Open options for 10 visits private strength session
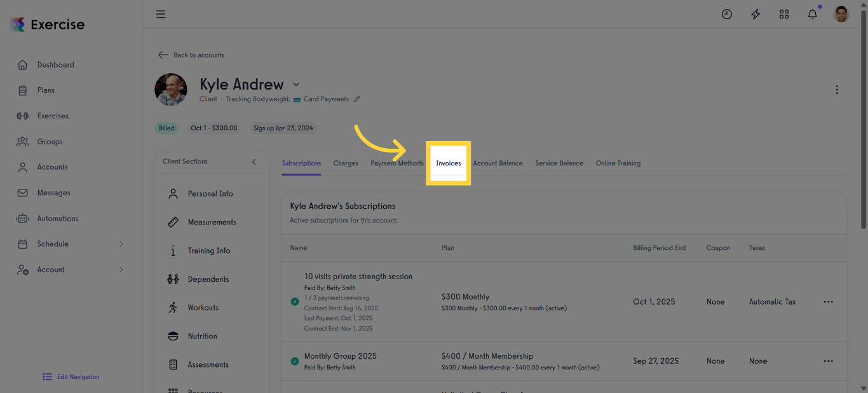Screen dimensions: 868x393 (828, 302)
